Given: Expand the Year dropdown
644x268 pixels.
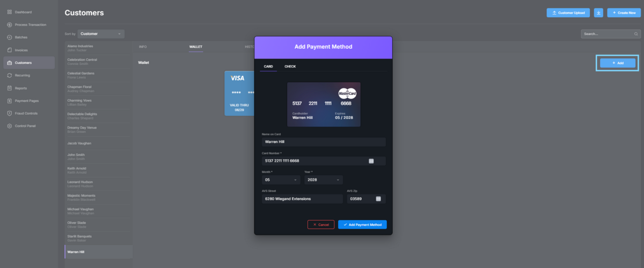Looking at the screenshot, I should coord(323,180).
